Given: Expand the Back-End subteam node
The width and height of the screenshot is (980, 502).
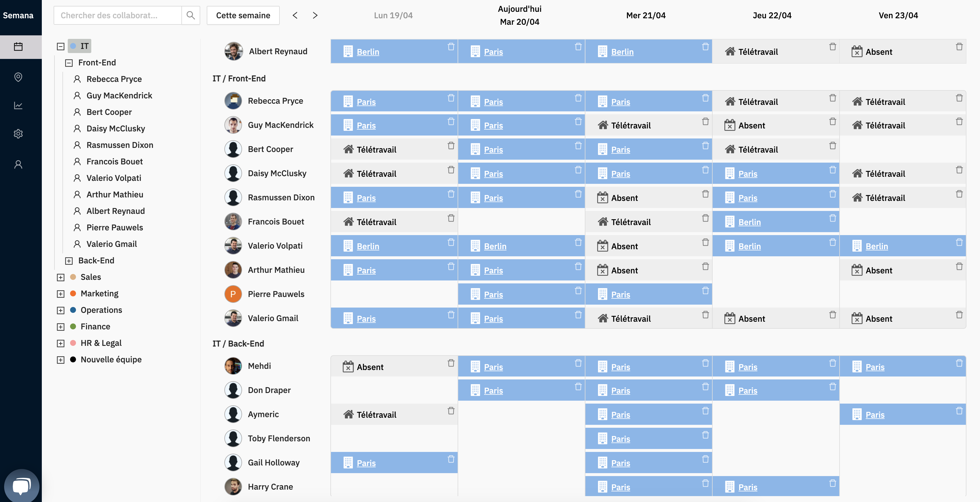Looking at the screenshot, I should click(69, 261).
